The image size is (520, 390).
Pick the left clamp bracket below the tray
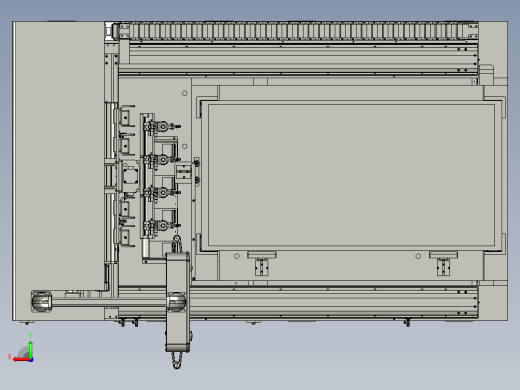(262, 263)
